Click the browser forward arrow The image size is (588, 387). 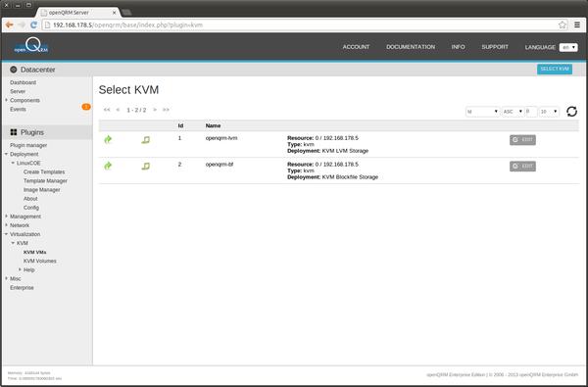[x=22, y=24]
